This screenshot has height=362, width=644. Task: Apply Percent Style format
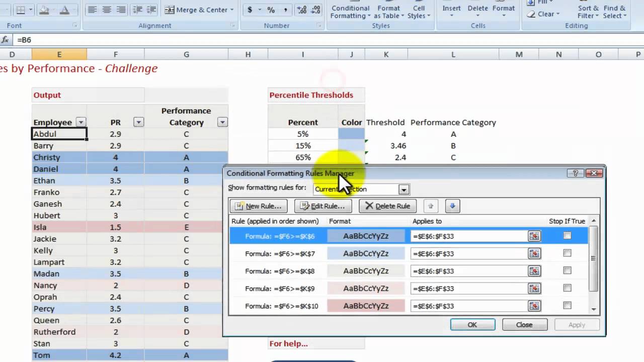point(271,10)
